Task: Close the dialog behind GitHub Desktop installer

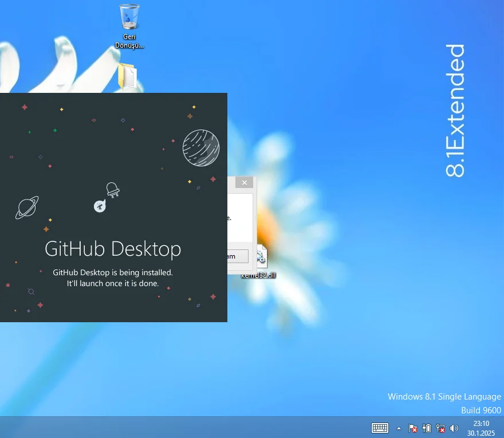Action: coord(245,182)
